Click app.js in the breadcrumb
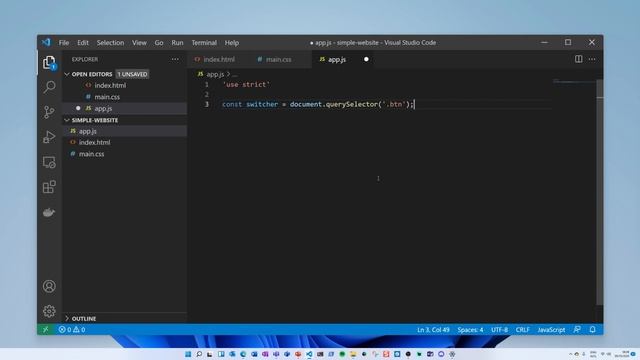 tap(215, 74)
